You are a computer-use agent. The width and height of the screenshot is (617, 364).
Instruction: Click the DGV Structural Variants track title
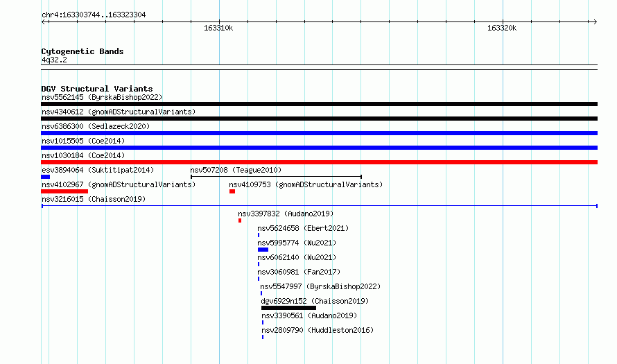(x=97, y=89)
